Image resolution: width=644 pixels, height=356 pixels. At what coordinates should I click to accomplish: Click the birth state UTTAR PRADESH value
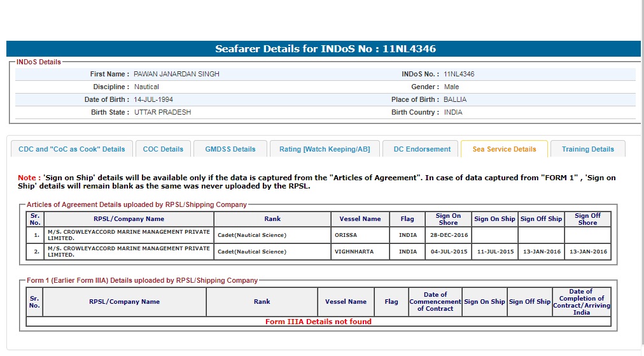coord(162,113)
